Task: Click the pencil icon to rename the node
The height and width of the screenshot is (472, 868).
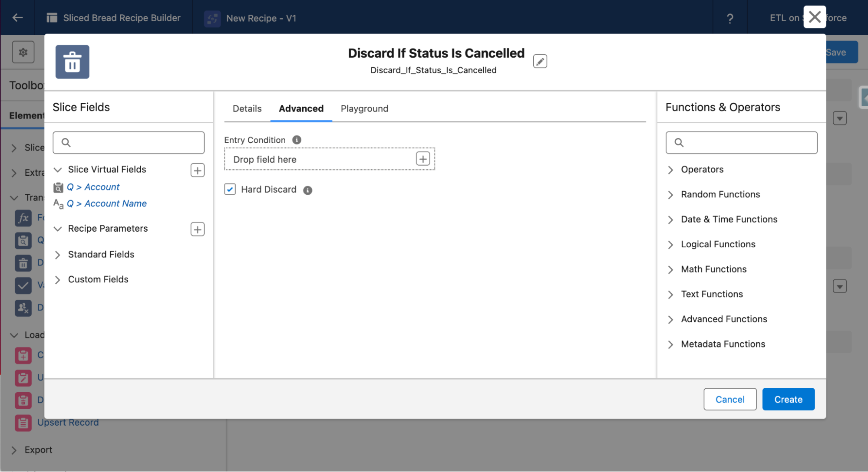Action: [540, 61]
